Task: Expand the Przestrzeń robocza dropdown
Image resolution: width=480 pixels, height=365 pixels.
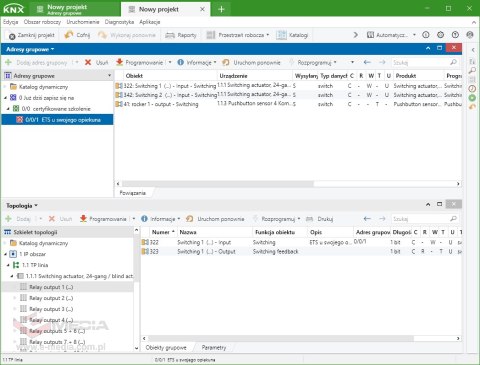Action: [268, 35]
